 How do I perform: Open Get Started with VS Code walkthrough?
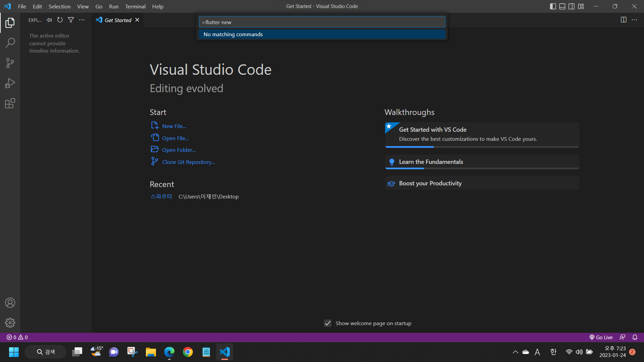pos(482,134)
